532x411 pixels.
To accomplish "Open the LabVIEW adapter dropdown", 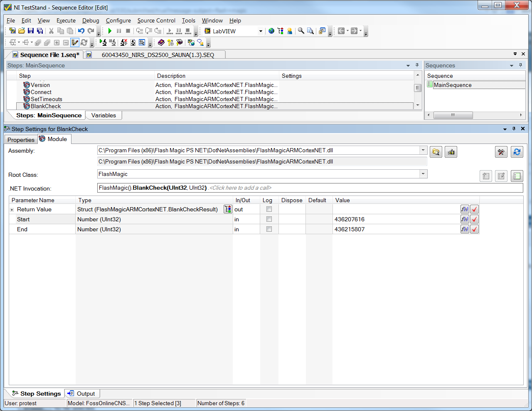I will tap(261, 31).
